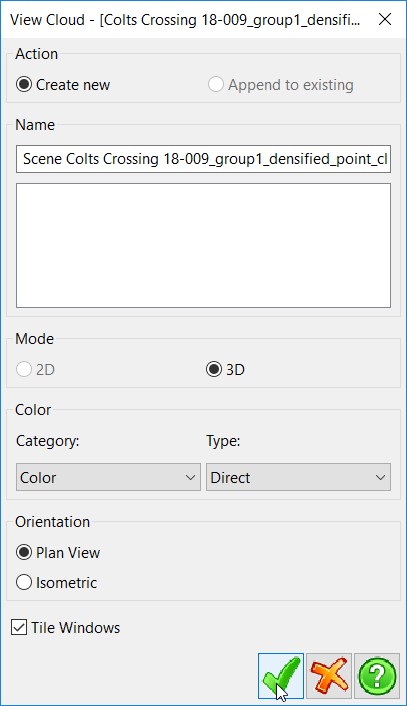Open the Category dropdown showing Color
Screen dimensions: 407x706
108,477
